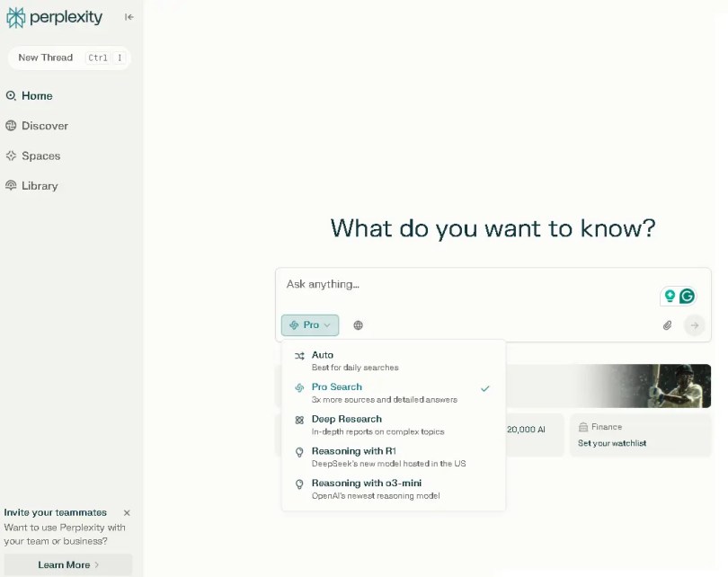Open the Library

[x=31, y=186]
